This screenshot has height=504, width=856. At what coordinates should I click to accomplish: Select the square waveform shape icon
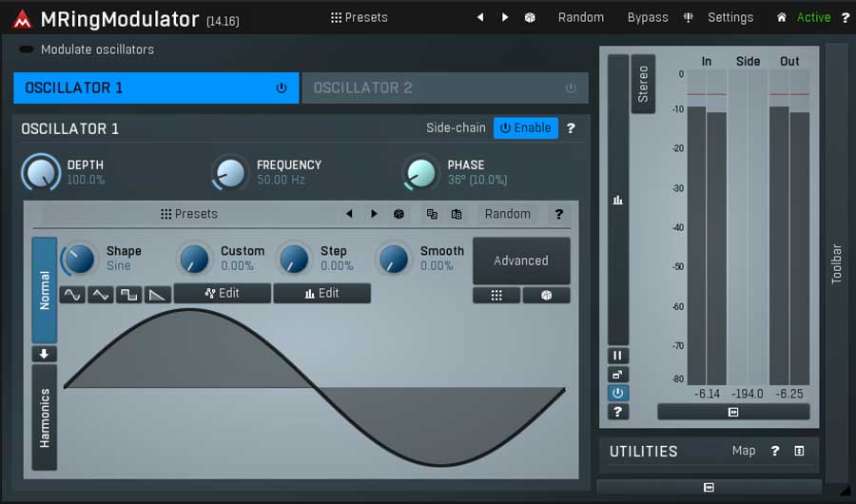[x=128, y=295]
